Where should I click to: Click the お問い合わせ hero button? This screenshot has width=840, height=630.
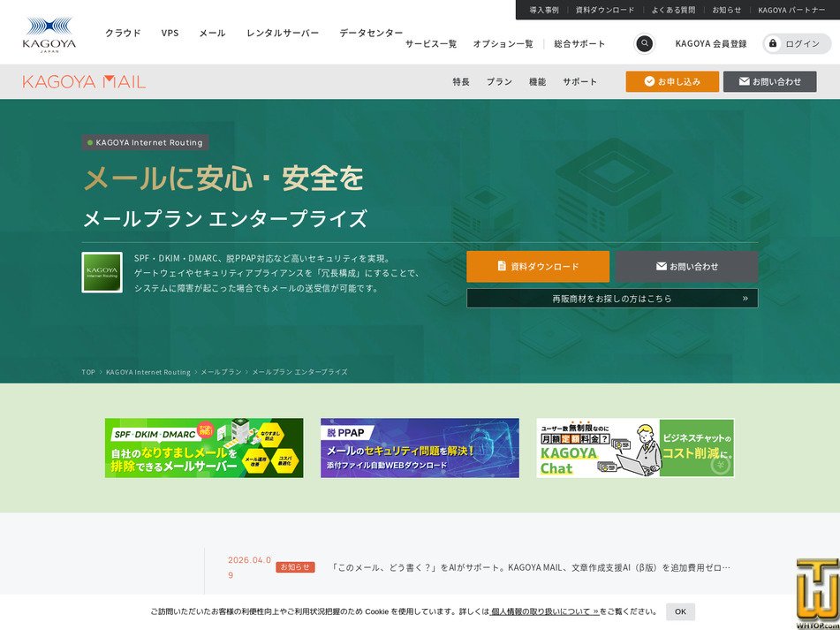click(687, 266)
